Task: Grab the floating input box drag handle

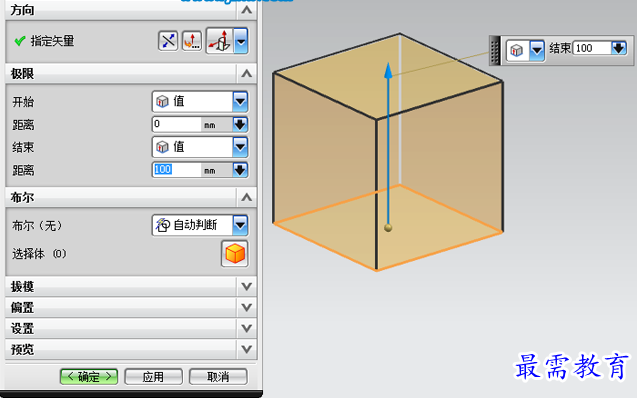Action: [x=495, y=50]
